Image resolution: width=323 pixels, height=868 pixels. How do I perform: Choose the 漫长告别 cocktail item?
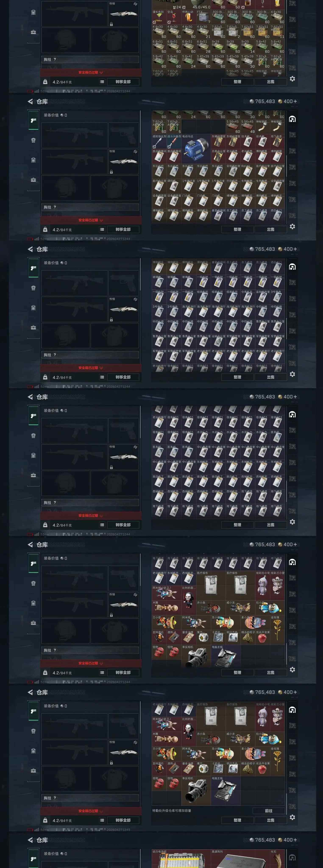coord(159,17)
